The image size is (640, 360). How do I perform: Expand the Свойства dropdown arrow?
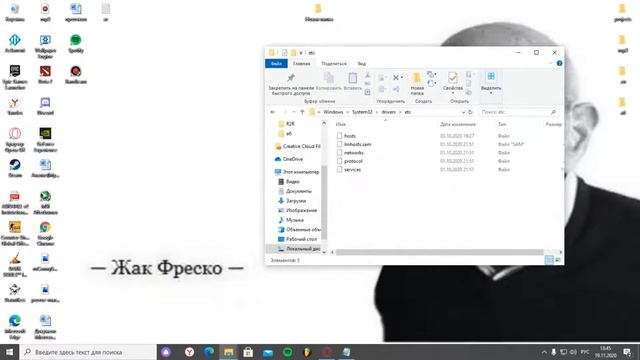point(453,93)
